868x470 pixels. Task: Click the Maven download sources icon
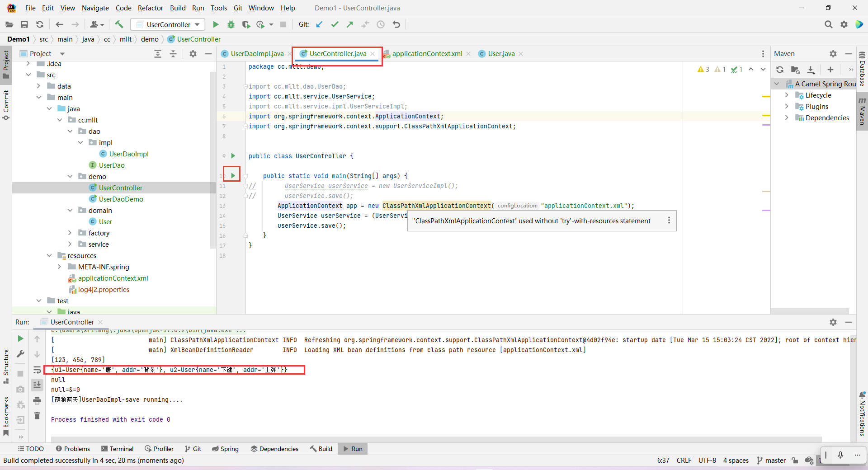pyautogui.click(x=811, y=70)
